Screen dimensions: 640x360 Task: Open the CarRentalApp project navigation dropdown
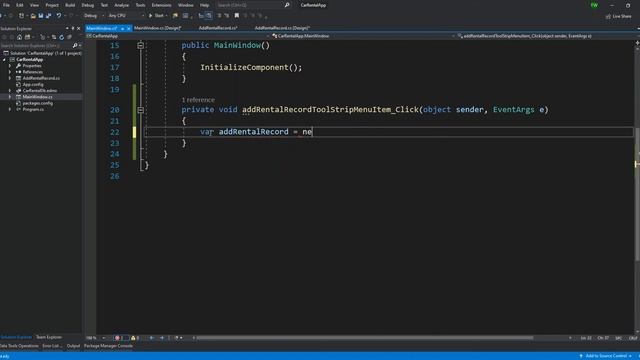point(178,36)
